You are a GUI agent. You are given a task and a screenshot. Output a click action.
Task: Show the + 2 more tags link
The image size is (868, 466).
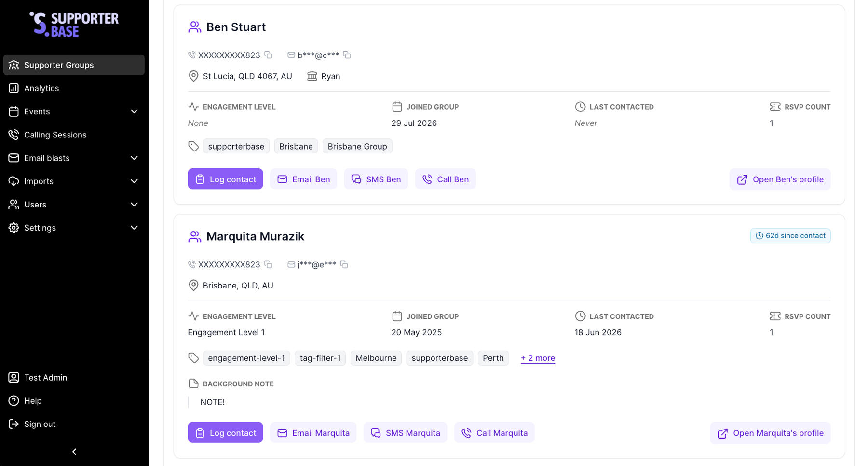pos(538,358)
